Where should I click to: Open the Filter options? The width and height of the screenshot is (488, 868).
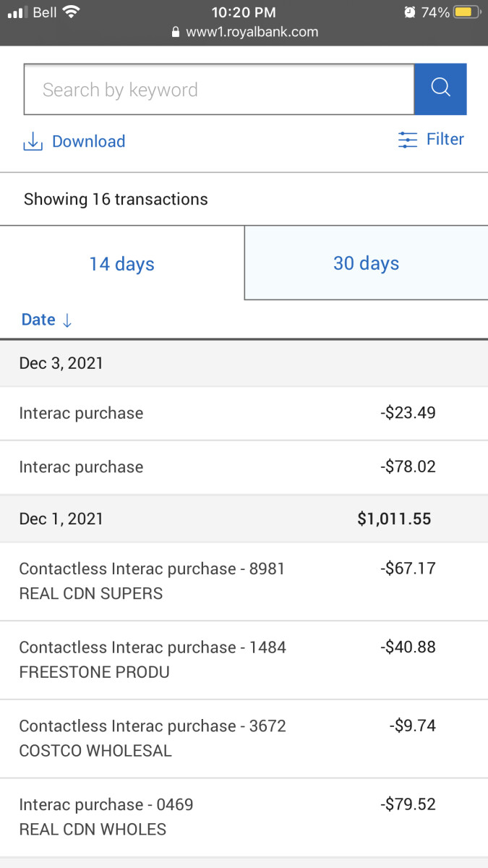pyautogui.click(x=445, y=139)
